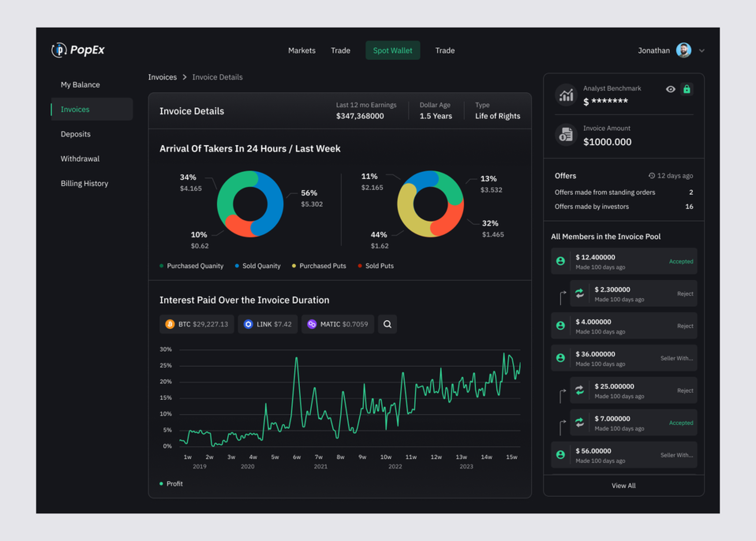Click the member avatar icon on the $12.400000 row

click(561, 261)
